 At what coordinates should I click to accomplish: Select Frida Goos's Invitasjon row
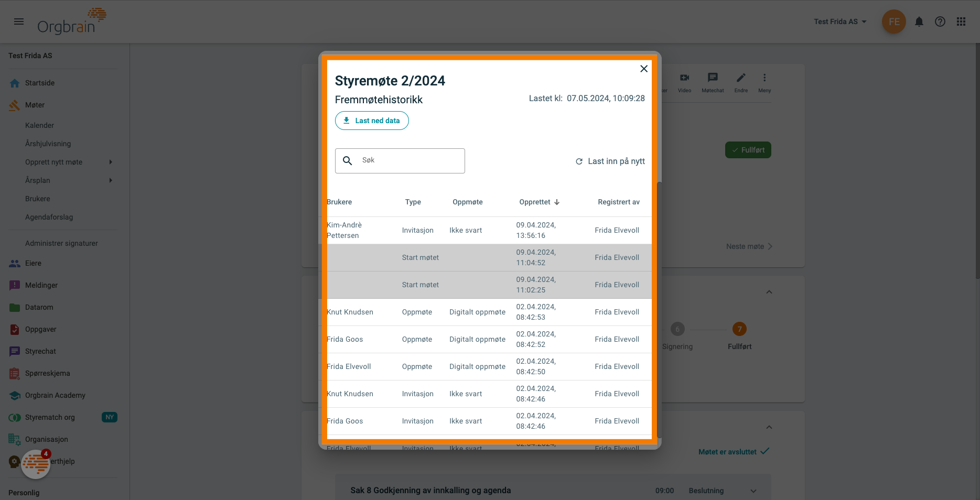487,421
